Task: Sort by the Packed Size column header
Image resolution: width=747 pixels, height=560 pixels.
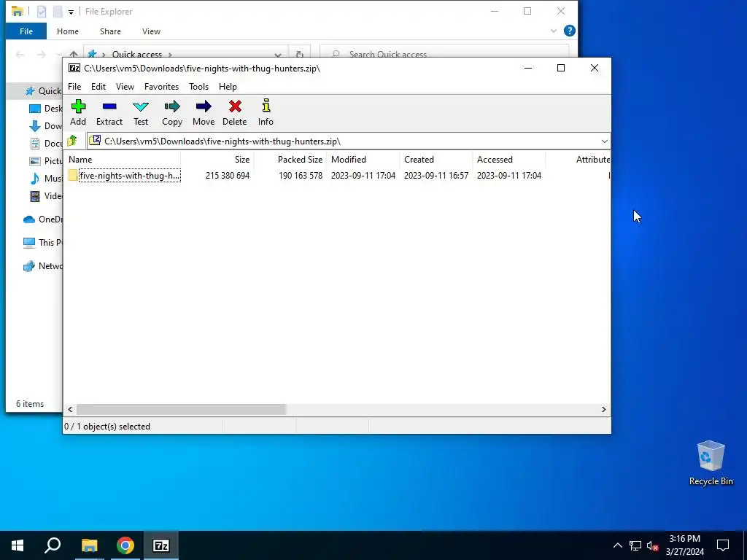Action: pos(290,160)
